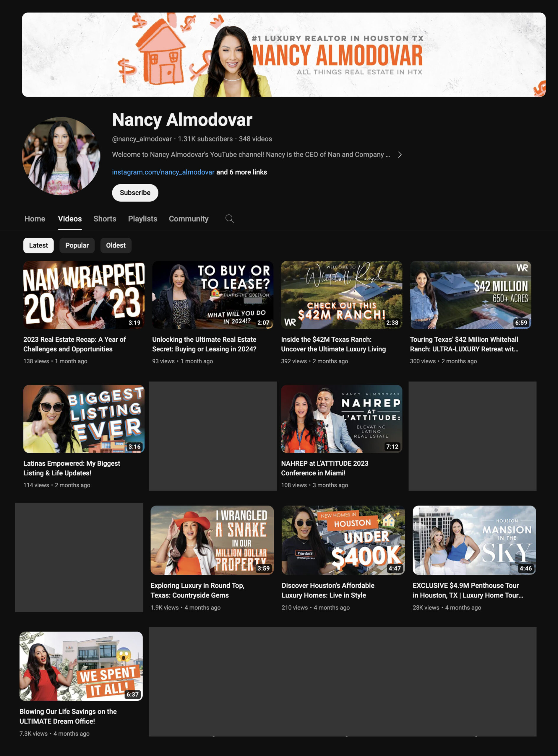Viewport: 558px width, 756px height.
Task: Open the Shorts tab
Action: click(x=105, y=219)
